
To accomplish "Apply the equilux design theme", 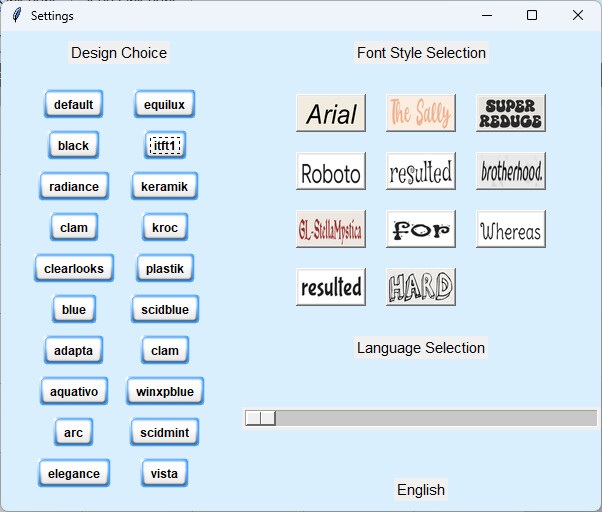I will click(x=165, y=104).
